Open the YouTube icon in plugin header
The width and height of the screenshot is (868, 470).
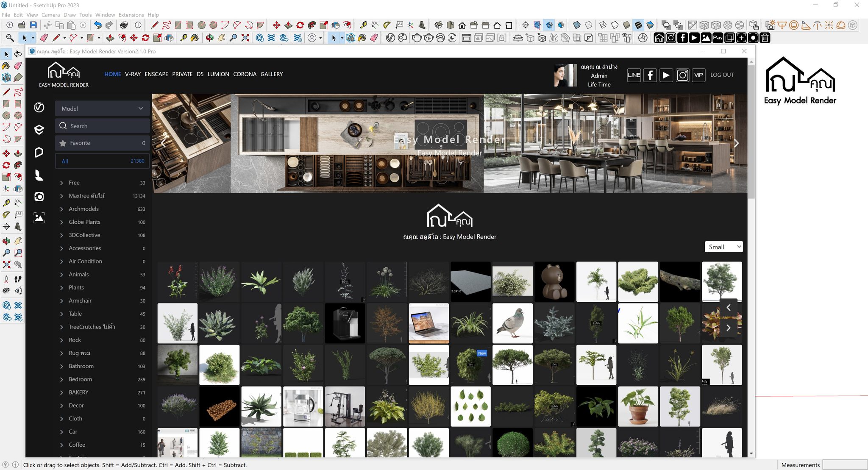tap(666, 75)
